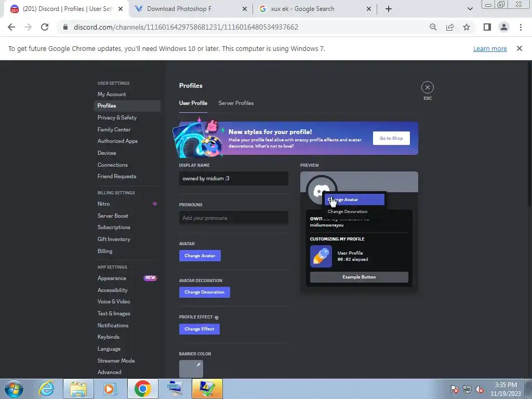532x399 pixels.
Task: Click the Profile Effect nitro icon
Action: coord(217,317)
